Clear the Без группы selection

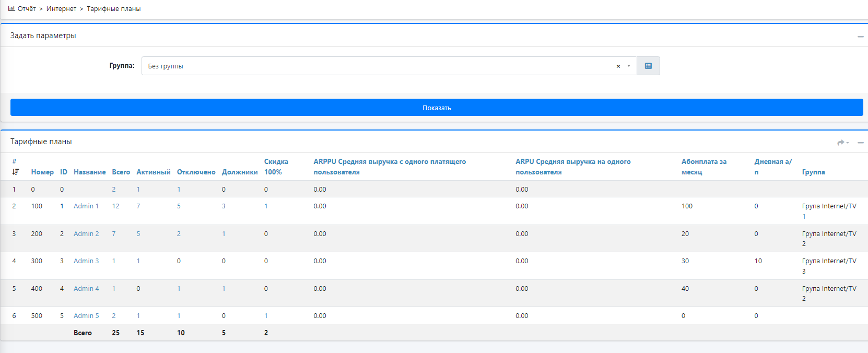click(618, 66)
